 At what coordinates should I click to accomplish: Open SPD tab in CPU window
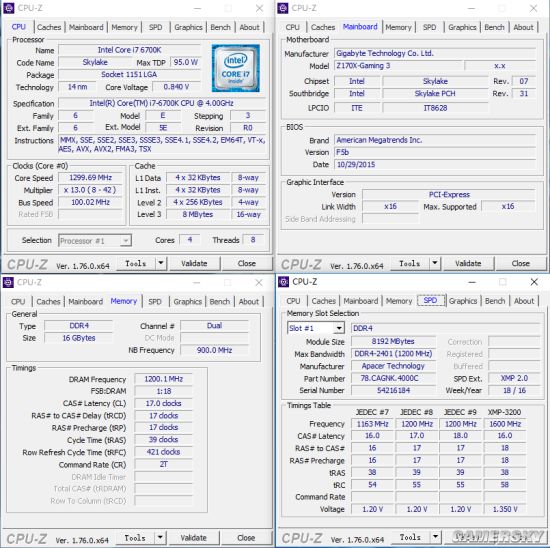pos(156,27)
